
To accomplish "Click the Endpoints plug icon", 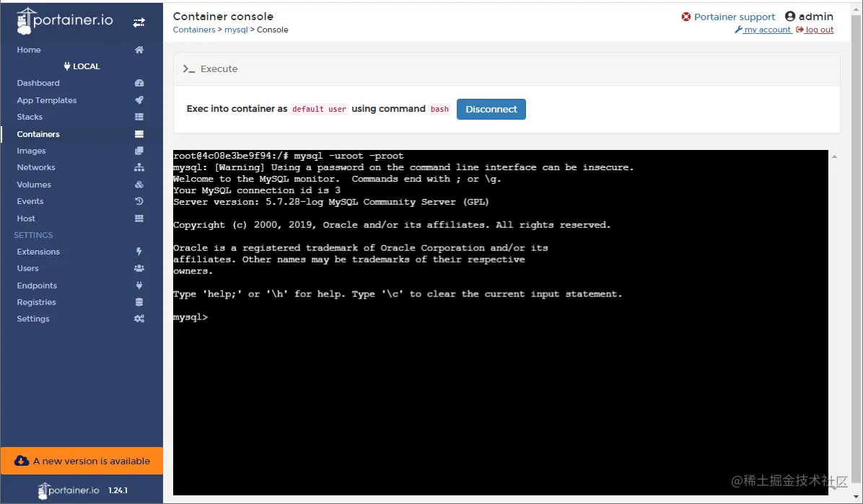I will coord(139,285).
